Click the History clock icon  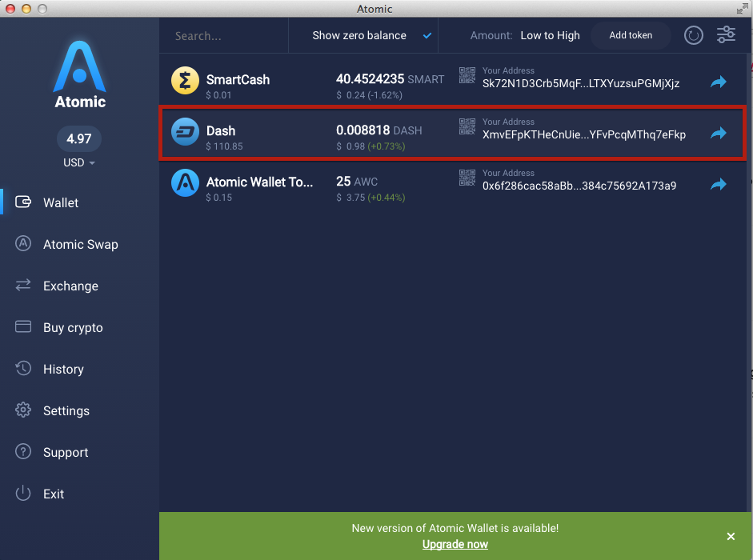click(23, 368)
